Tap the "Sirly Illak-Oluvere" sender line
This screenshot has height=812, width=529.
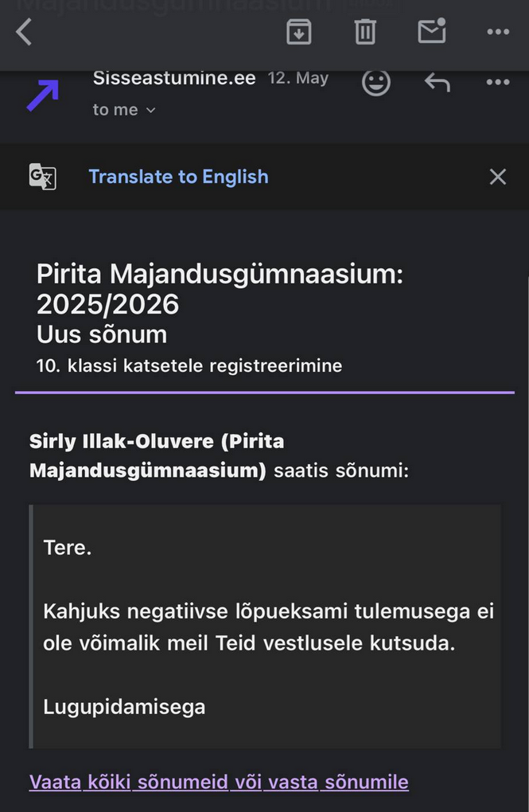tap(219, 455)
